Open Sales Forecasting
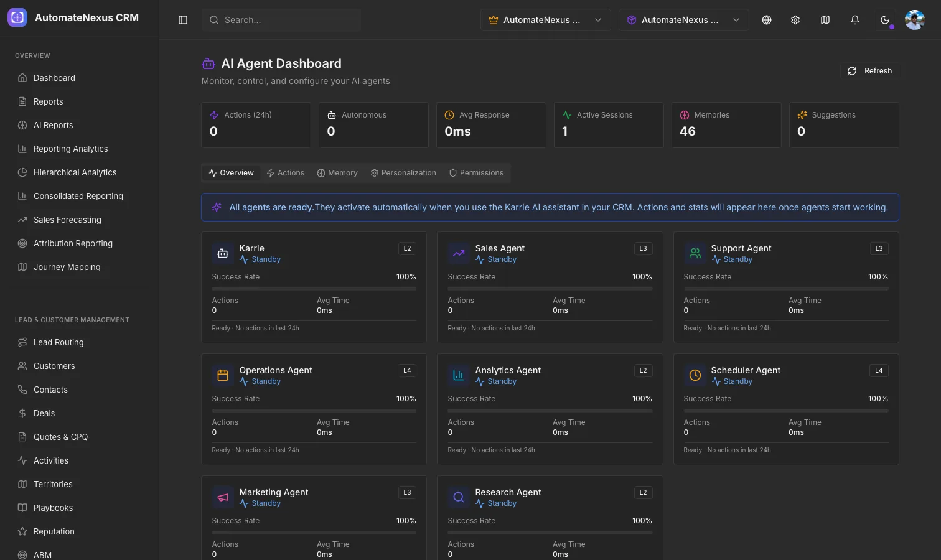 point(80,220)
